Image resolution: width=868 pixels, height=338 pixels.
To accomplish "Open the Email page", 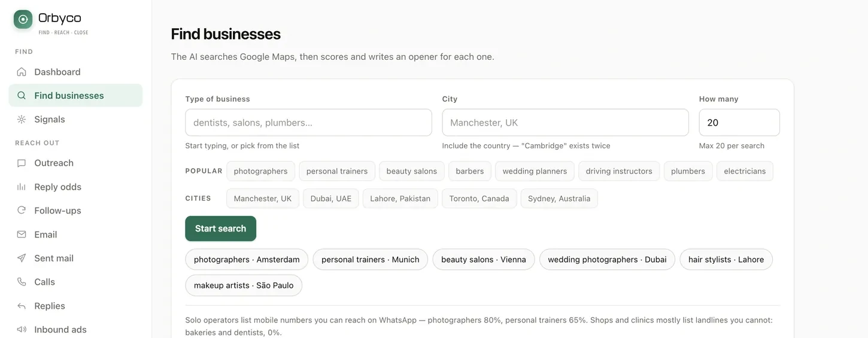I will click(x=75, y=235).
